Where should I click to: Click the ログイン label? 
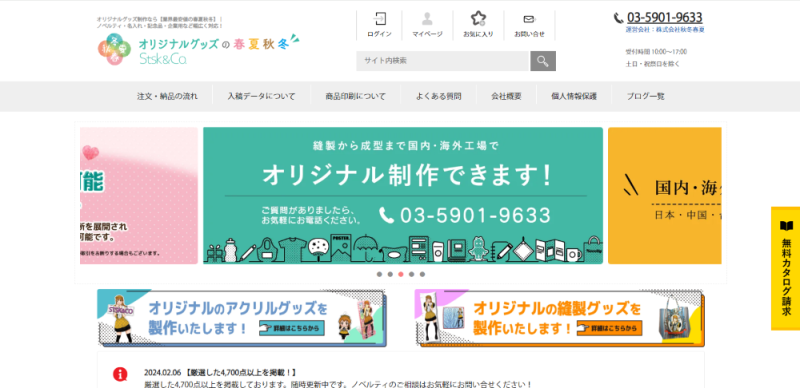380,34
